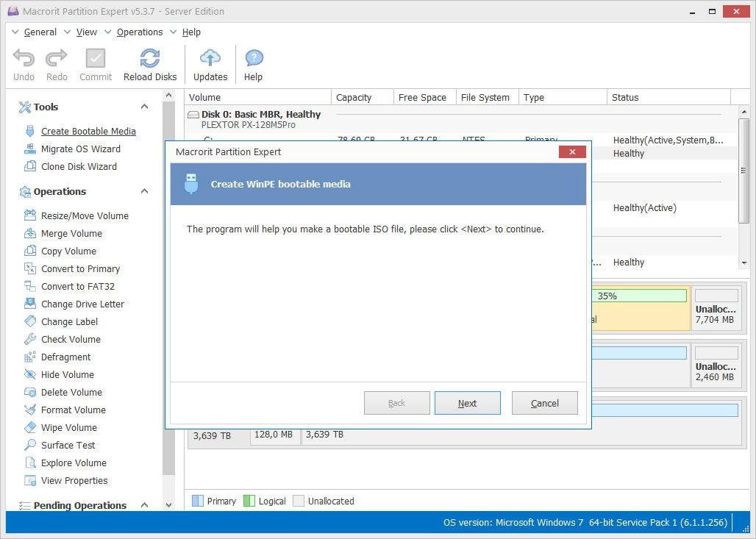Click the Disk 0 drive icon

point(193,115)
